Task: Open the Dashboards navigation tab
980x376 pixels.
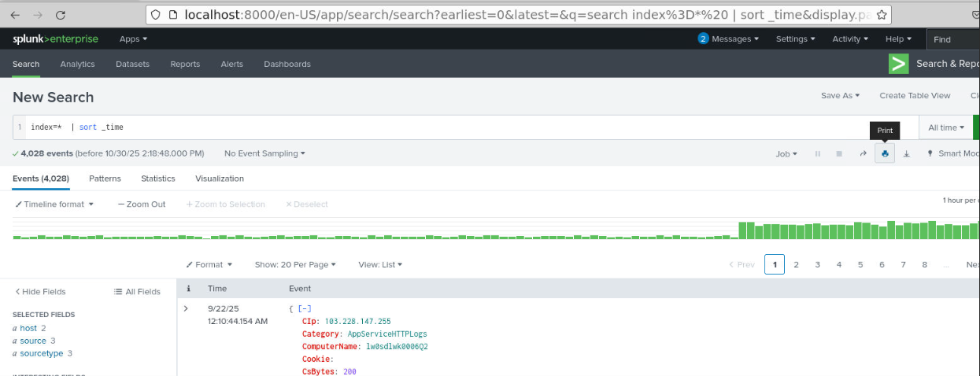Action: [x=287, y=65]
